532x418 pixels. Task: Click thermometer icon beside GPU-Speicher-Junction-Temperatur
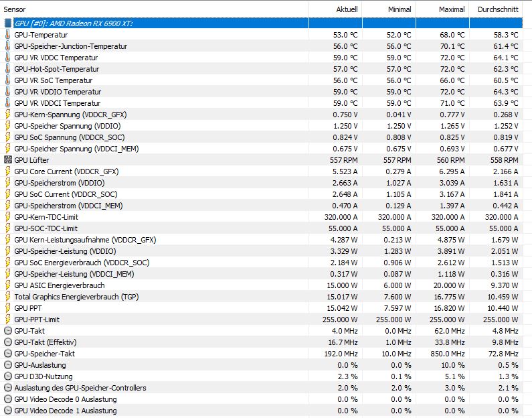pos(8,46)
